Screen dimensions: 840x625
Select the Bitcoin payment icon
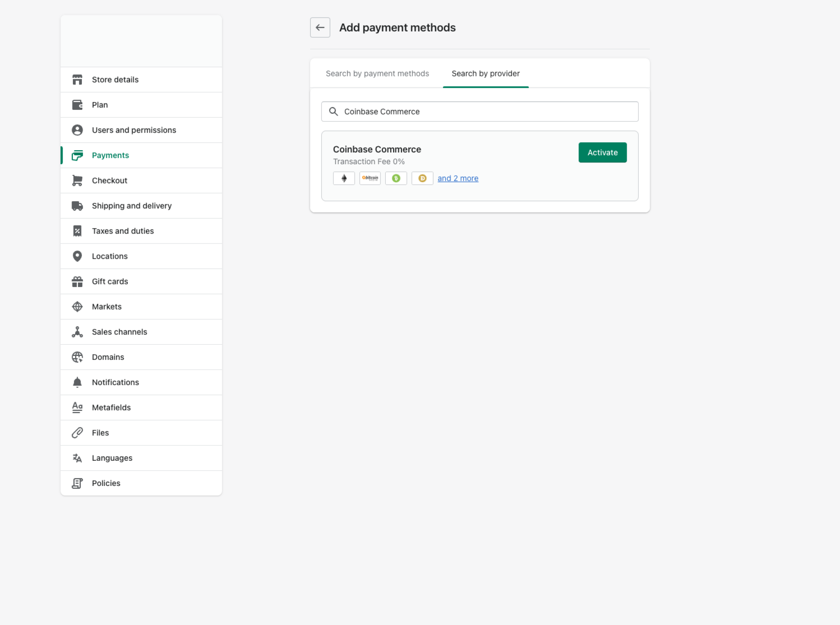[370, 178]
